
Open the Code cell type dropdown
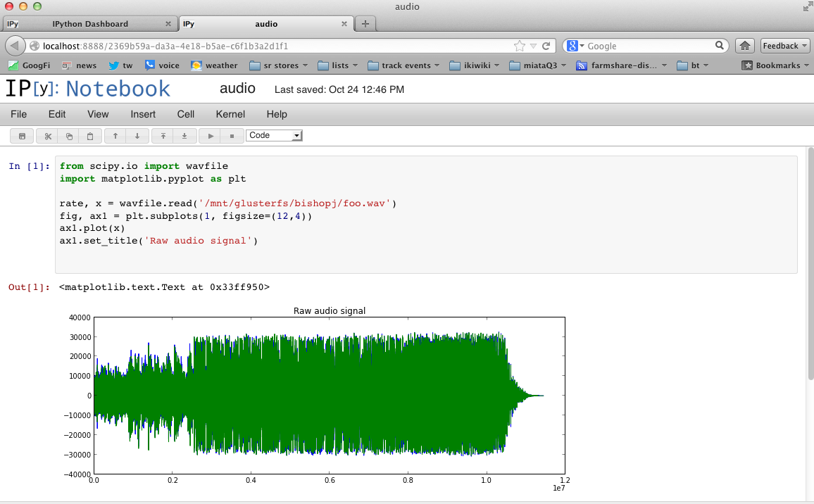click(x=274, y=135)
